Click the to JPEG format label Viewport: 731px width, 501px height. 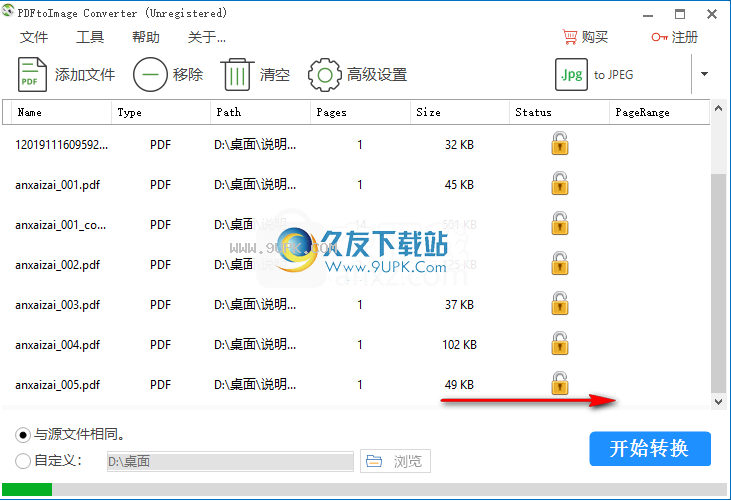(x=614, y=75)
